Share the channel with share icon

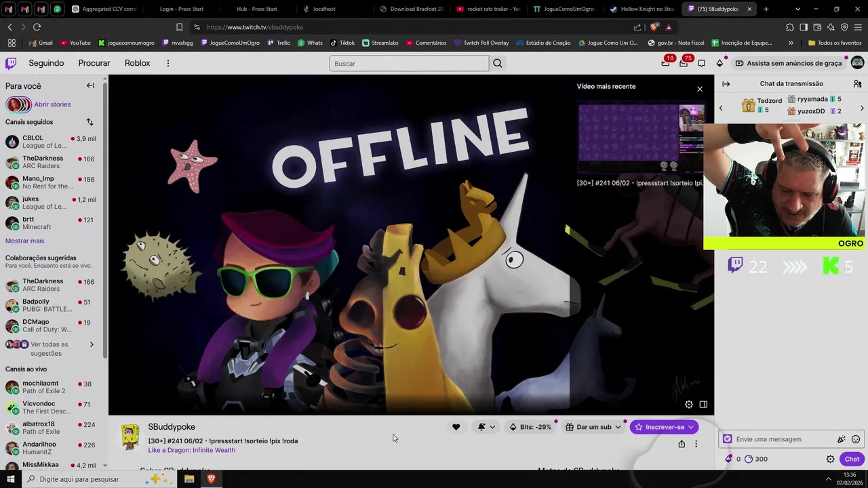click(682, 444)
